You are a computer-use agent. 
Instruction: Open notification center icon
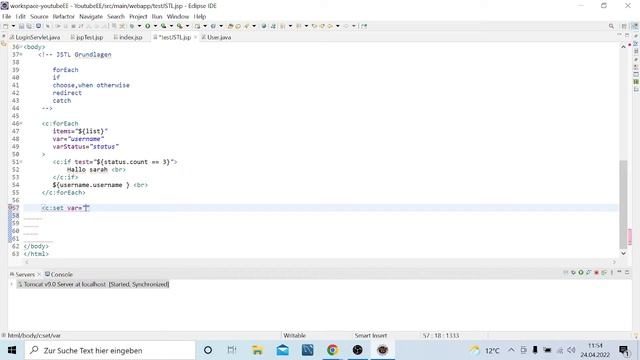tap(624, 350)
